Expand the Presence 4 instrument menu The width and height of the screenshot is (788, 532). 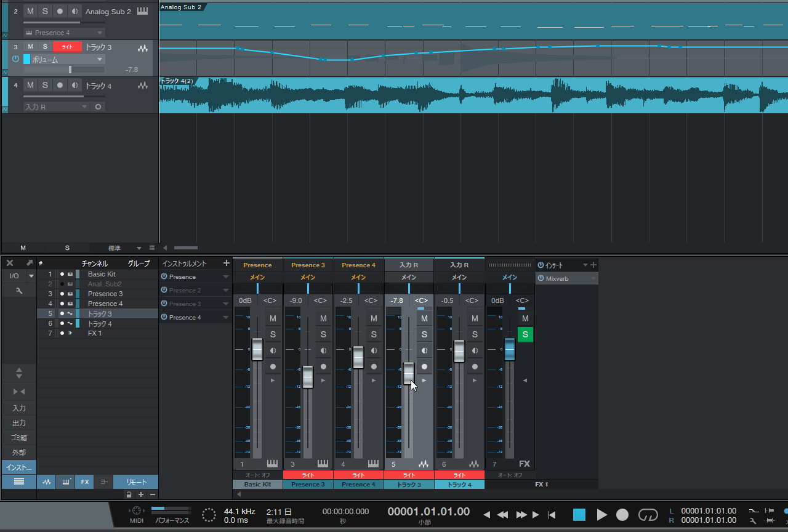[226, 318]
